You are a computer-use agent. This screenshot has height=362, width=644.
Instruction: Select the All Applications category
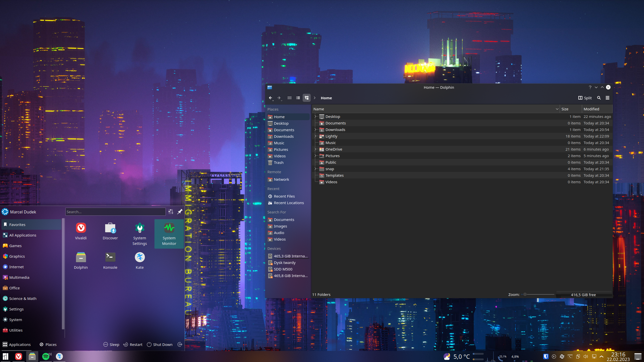31,235
